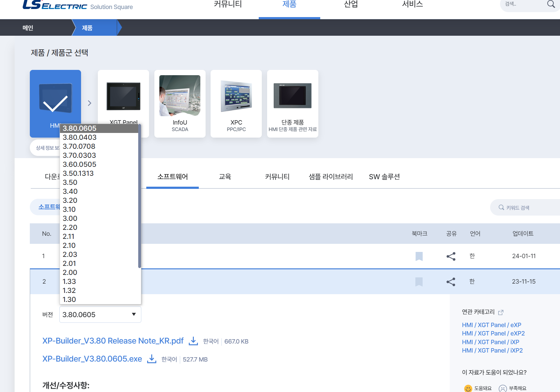Click the download icon for XP-Builder_V3.80.0605.exe

pyautogui.click(x=152, y=359)
